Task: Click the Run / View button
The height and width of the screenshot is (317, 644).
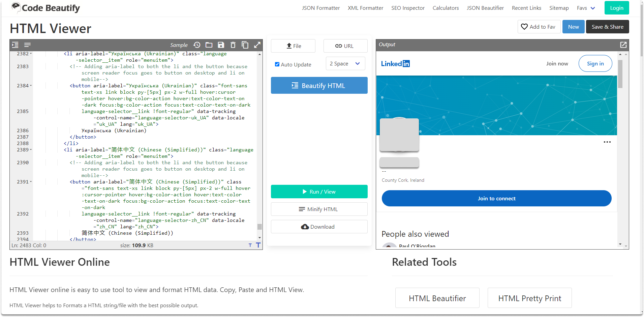Action: point(319,192)
